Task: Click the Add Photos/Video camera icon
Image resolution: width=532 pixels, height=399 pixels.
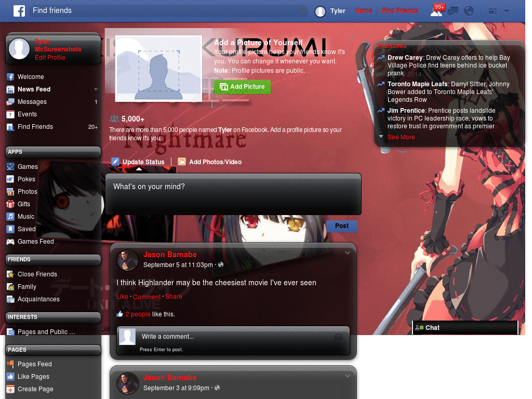Action: click(182, 162)
